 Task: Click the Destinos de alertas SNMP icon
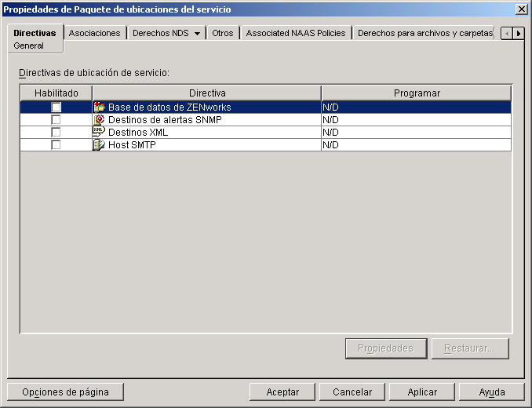[x=99, y=120]
